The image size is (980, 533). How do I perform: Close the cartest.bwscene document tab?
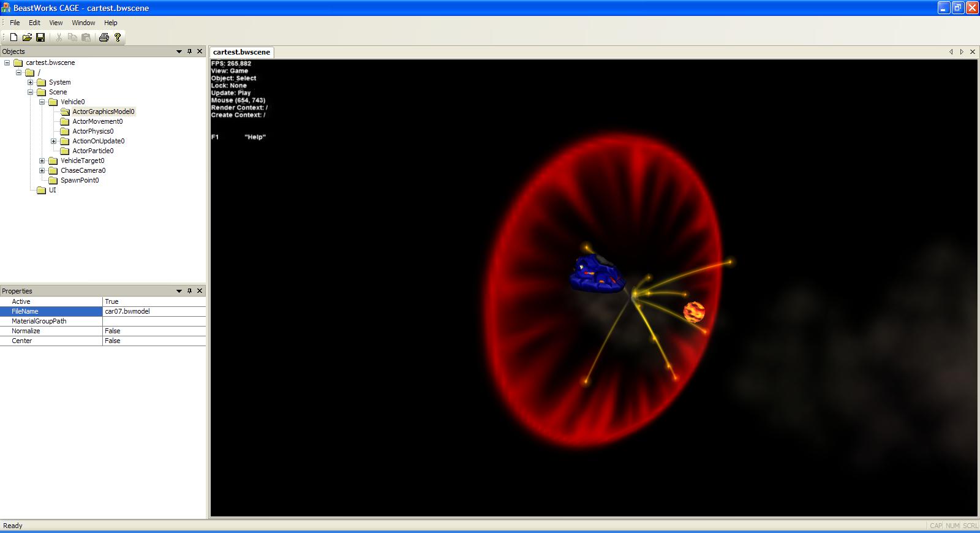click(972, 52)
